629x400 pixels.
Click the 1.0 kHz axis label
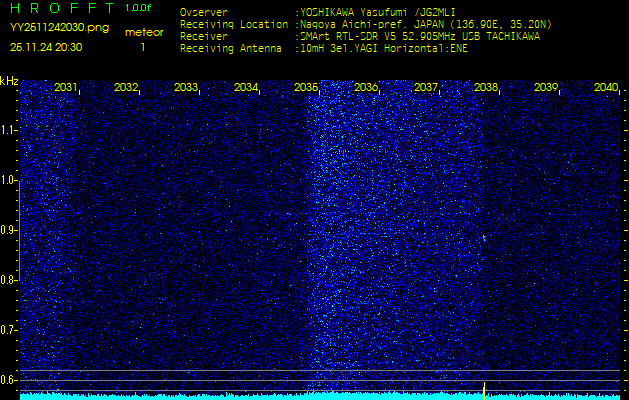point(8,181)
